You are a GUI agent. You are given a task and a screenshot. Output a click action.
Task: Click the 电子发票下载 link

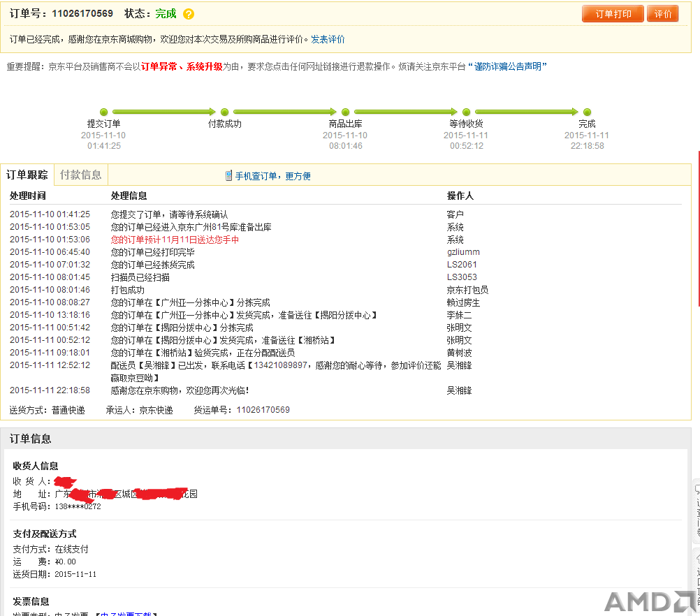[x=126, y=614]
